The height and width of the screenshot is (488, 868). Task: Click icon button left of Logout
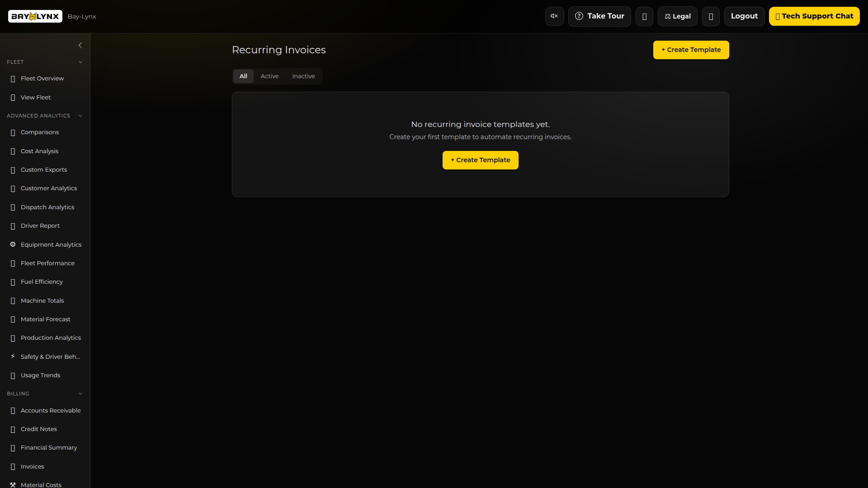coord(711,16)
